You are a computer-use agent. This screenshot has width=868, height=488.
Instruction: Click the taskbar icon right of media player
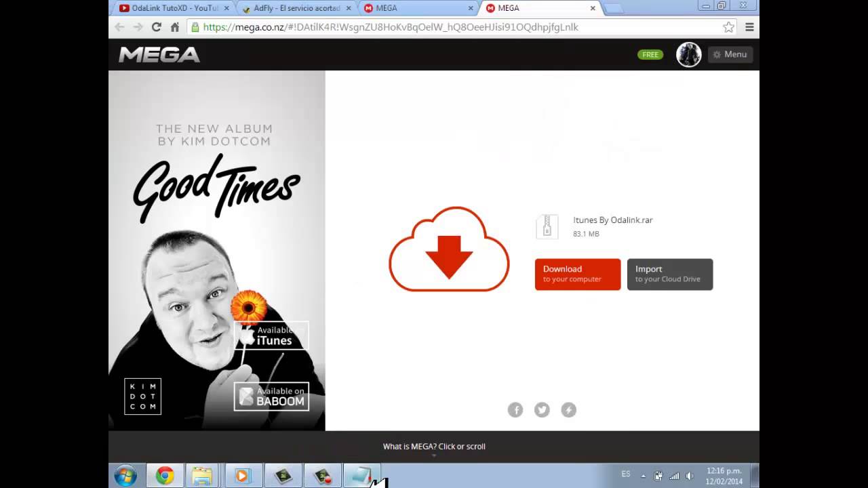click(x=283, y=476)
